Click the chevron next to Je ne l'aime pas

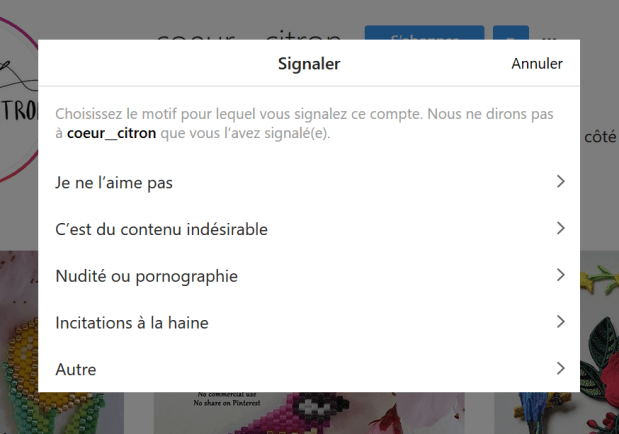click(x=560, y=182)
